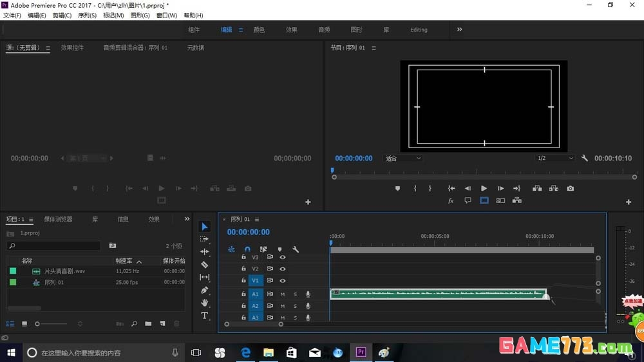Toggle lock on track V1
The height and width of the screenshot is (362, 644).
coord(243,280)
